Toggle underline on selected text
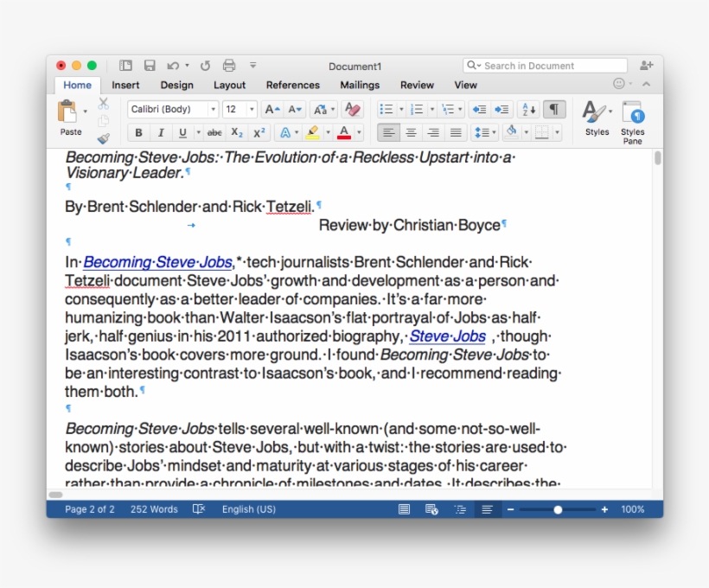The height and width of the screenshot is (588, 709). pos(182,131)
